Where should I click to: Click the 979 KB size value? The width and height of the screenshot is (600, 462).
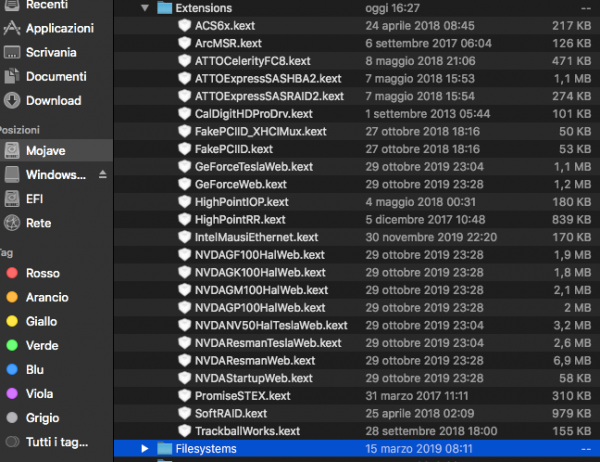point(572,413)
